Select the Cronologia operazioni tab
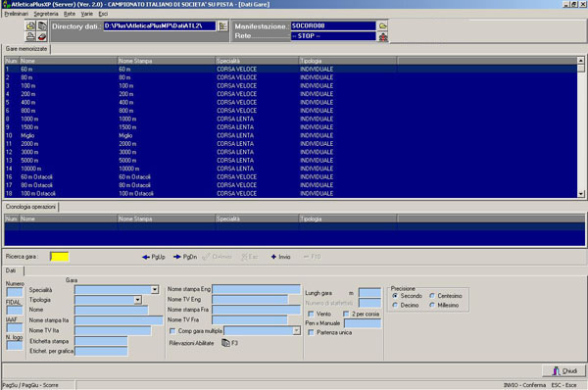The width and height of the screenshot is (588, 390). click(x=30, y=207)
